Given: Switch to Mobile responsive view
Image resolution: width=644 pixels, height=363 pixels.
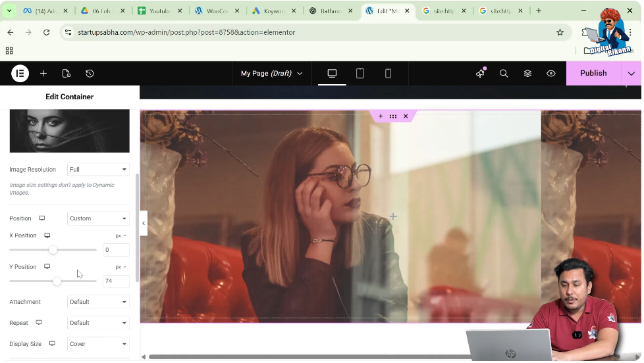Looking at the screenshot, I should 388,74.
